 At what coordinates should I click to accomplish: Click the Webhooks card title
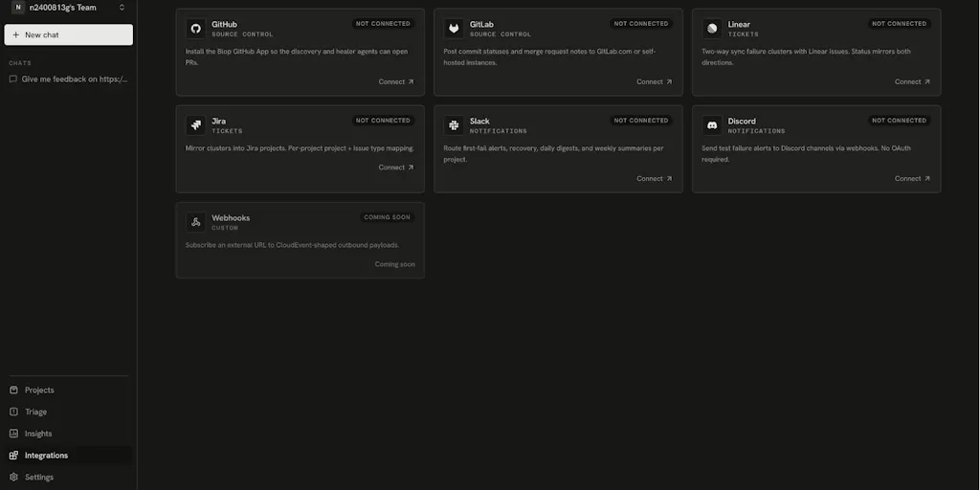click(231, 218)
